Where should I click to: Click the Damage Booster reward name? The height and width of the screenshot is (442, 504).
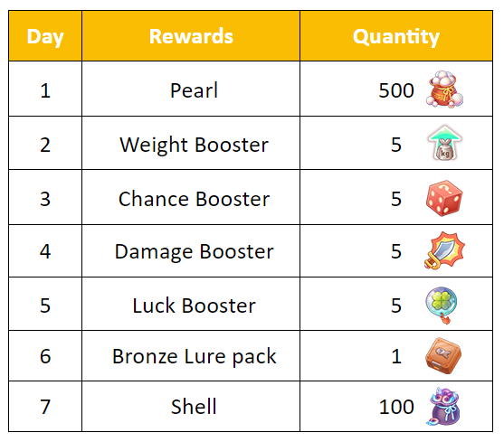pyautogui.click(x=195, y=251)
